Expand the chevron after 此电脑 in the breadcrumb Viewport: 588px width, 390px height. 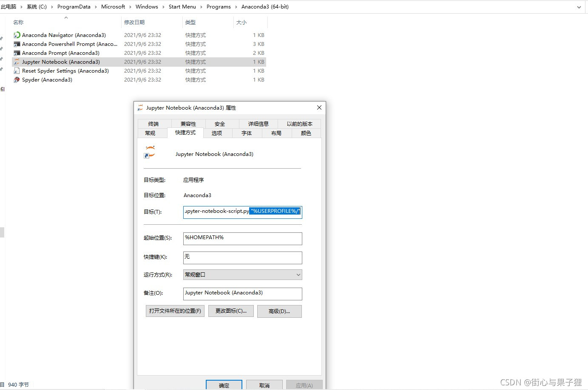tap(21, 7)
